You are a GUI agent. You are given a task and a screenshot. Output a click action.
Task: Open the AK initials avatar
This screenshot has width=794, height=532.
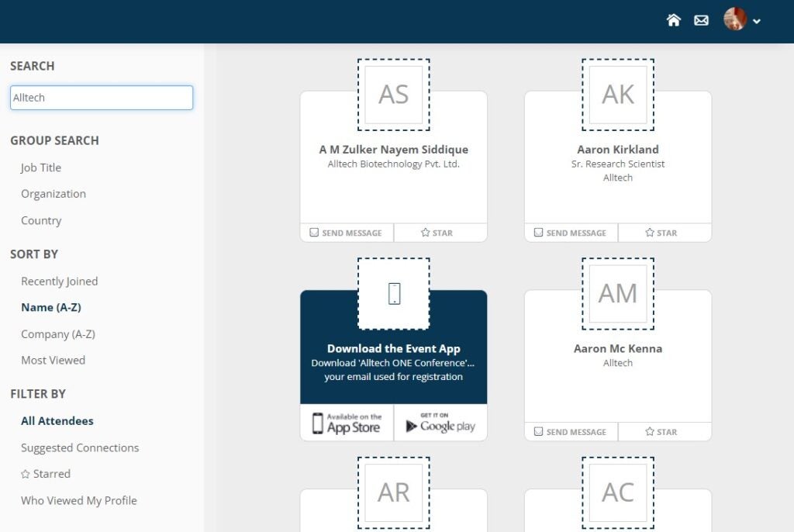tap(618, 95)
